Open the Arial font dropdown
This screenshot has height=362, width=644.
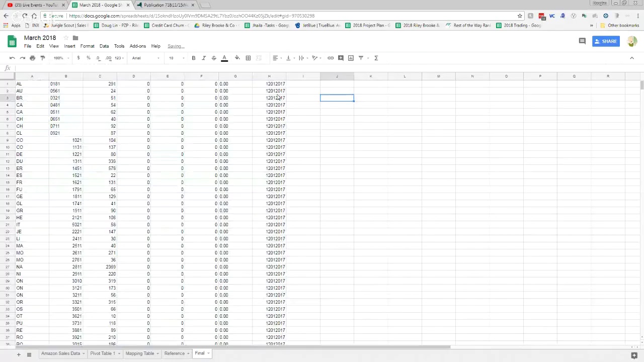pyautogui.click(x=146, y=58)
